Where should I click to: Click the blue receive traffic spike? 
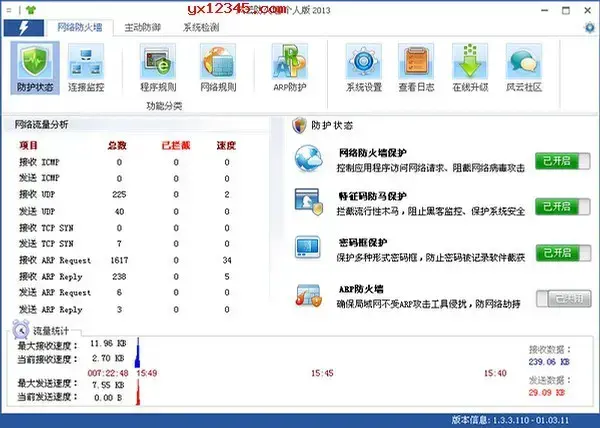coord(138,353)
